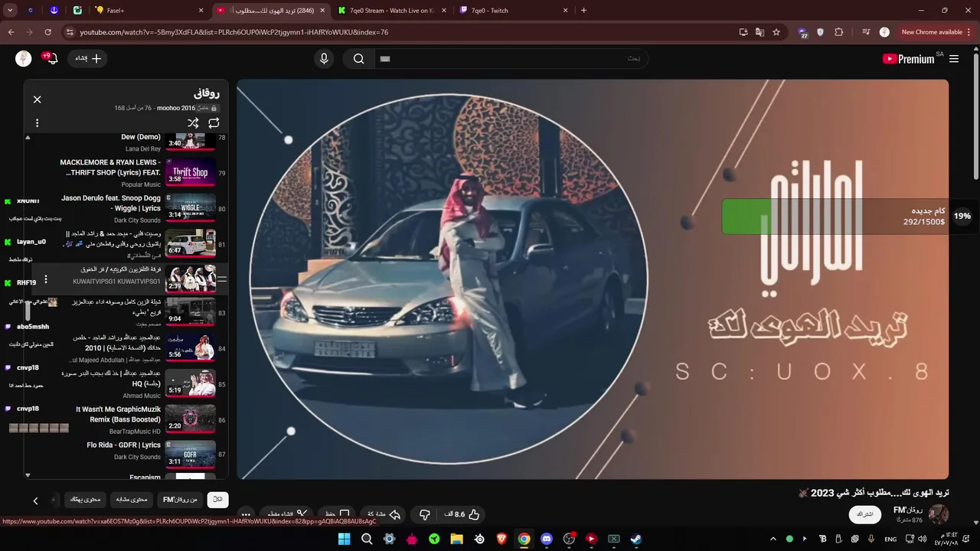The image size is (980, 551).
Task: Open the shield extension icon
Action: tap(821, 32)
